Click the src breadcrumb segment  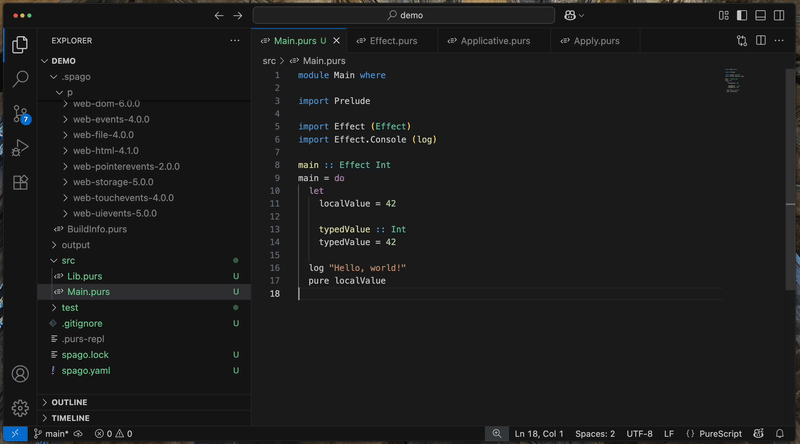point(269,61)
